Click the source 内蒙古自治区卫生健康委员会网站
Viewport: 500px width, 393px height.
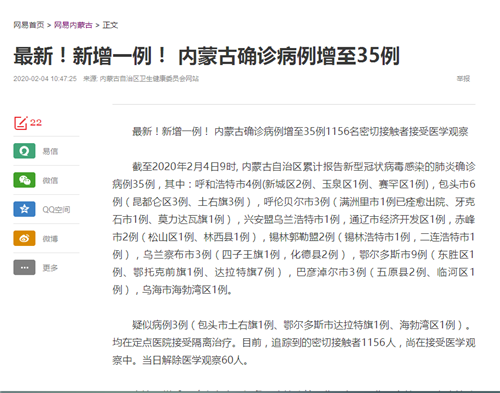(x=149, y=79)
